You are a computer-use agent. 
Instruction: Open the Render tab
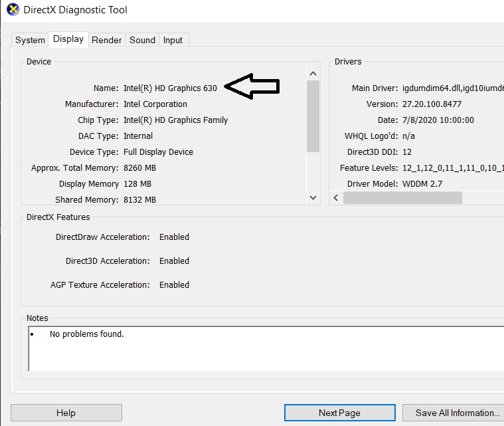107,40
